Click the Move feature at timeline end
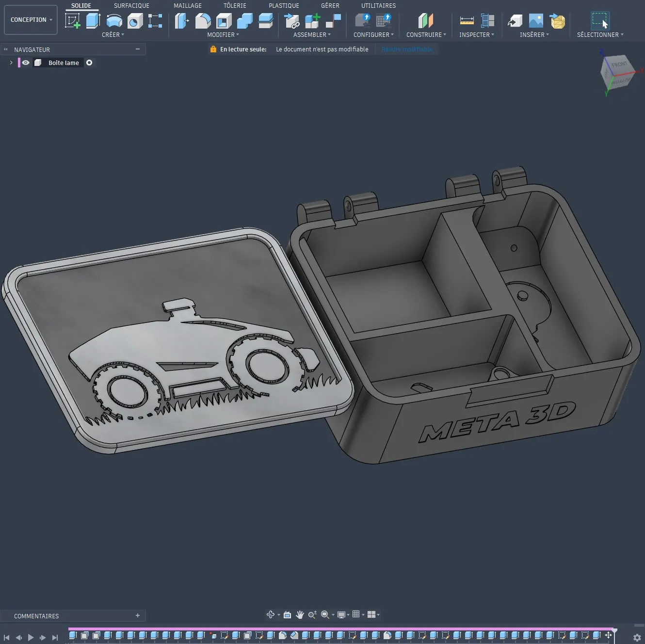This screenshot has width=645, height=644. (x=608, y=635)
